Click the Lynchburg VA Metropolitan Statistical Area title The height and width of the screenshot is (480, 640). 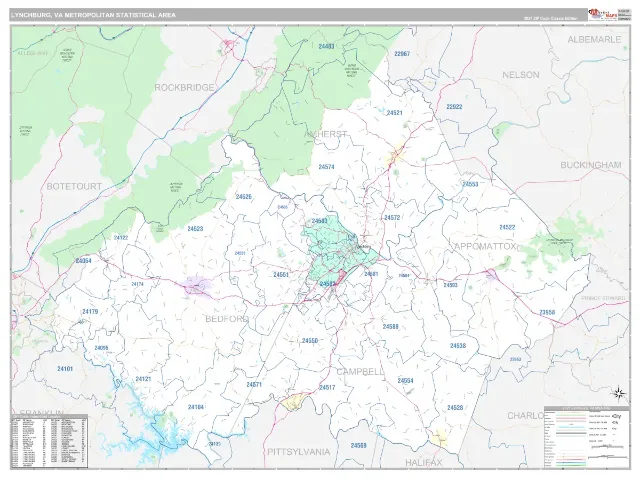pos(93,15)
